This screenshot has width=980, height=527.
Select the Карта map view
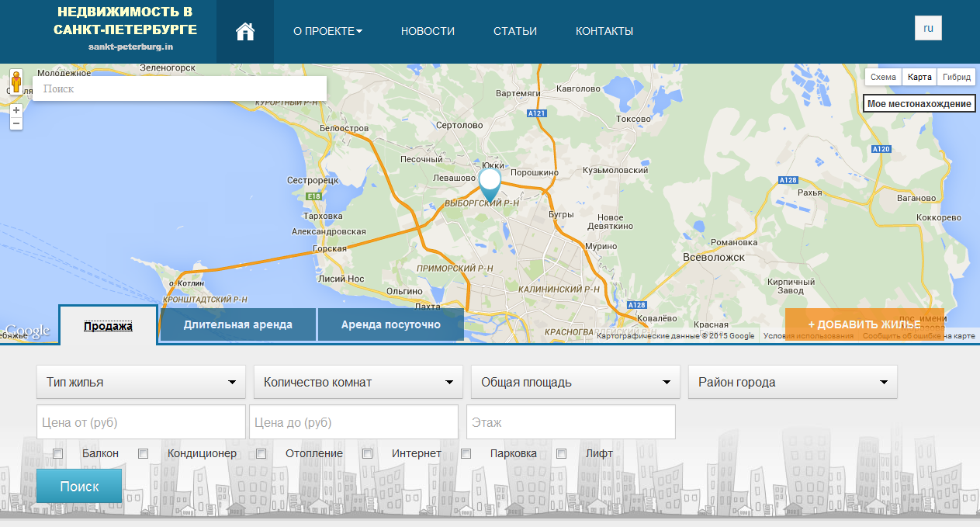click(919, 77)
